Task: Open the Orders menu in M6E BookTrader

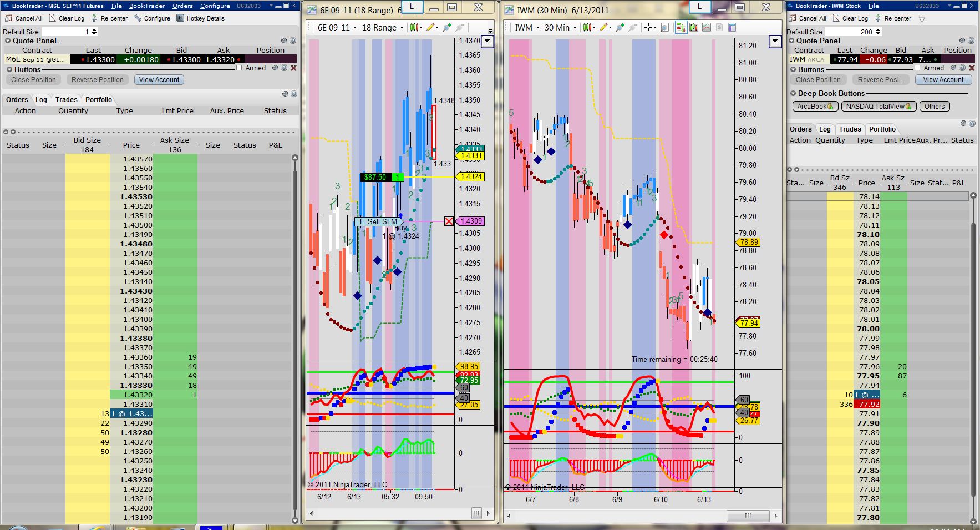Action: pos(182,6)
